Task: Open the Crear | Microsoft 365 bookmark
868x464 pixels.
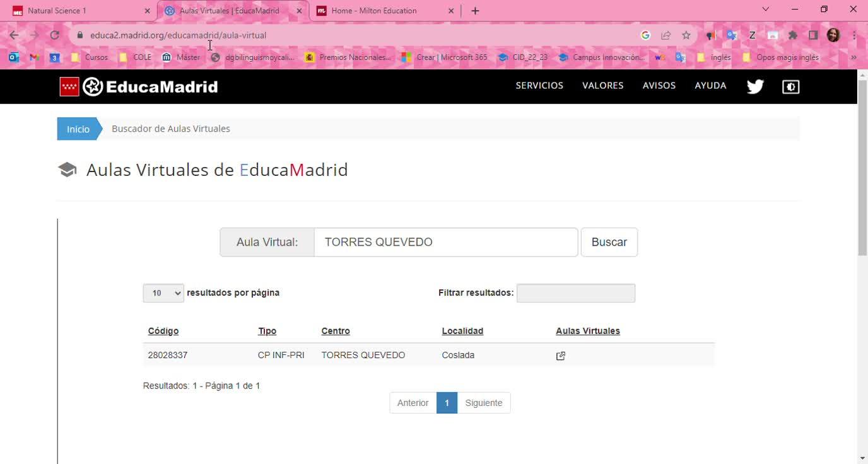Action: coord(445,57)
